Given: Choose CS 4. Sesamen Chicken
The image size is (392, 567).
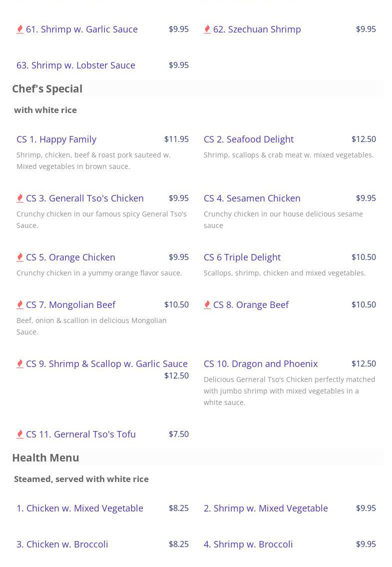Looking at the screenshot, I should pos(252,198).
